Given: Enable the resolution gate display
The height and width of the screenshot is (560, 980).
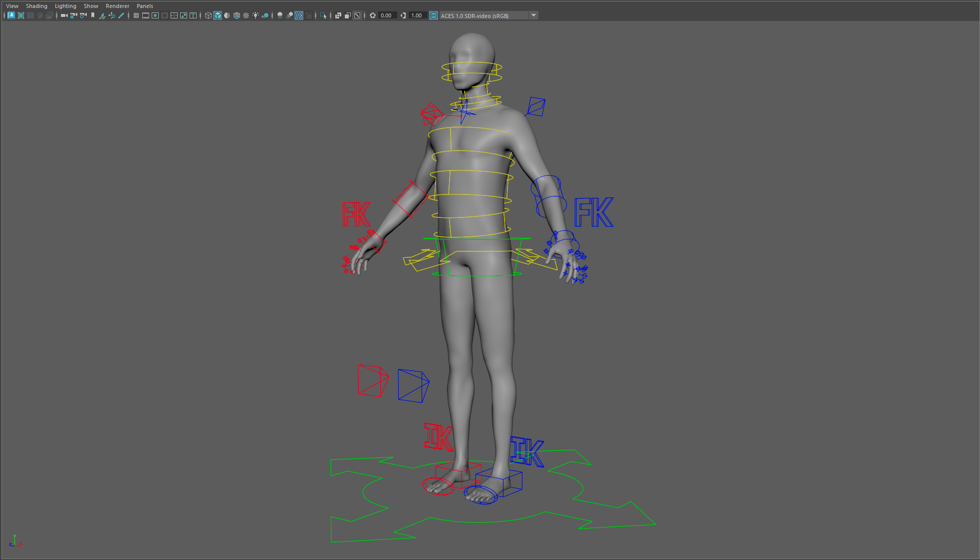Looking at the screenshot, I should (x=155, y=15).
